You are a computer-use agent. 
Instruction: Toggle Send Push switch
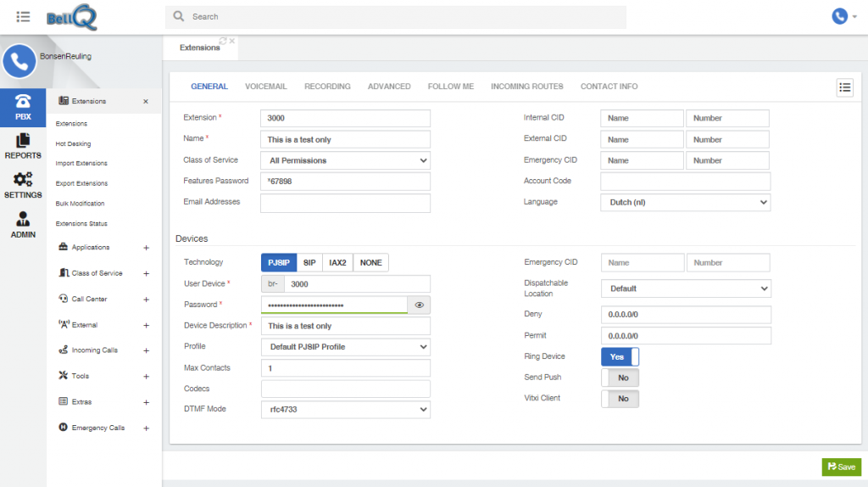tap(620, 378)
